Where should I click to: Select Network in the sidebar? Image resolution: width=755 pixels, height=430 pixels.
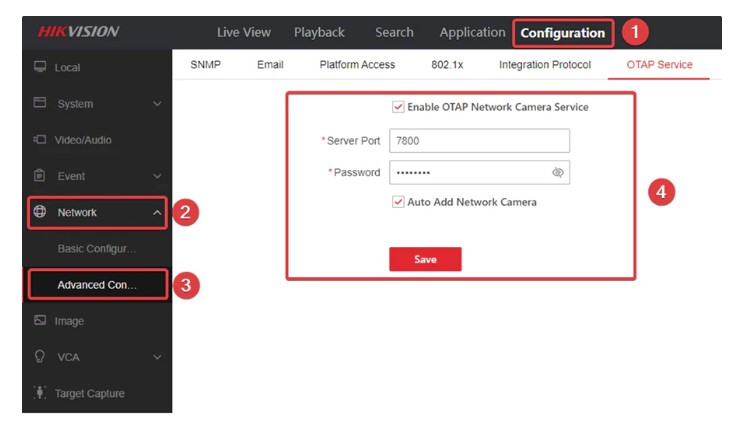coord(97,212)
